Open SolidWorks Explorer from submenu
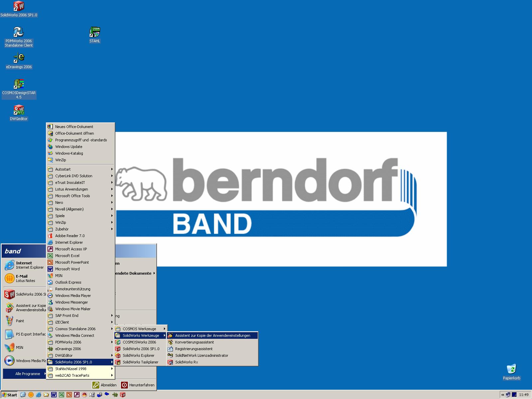Image resolution: width=532 pixels, height=399 pixels. pos(140,355)
